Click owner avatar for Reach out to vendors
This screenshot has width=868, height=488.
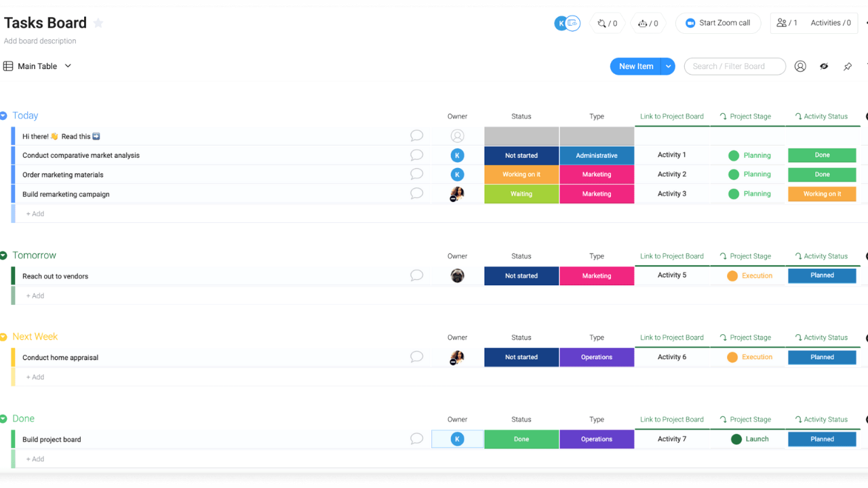click(x=458, y=276)
